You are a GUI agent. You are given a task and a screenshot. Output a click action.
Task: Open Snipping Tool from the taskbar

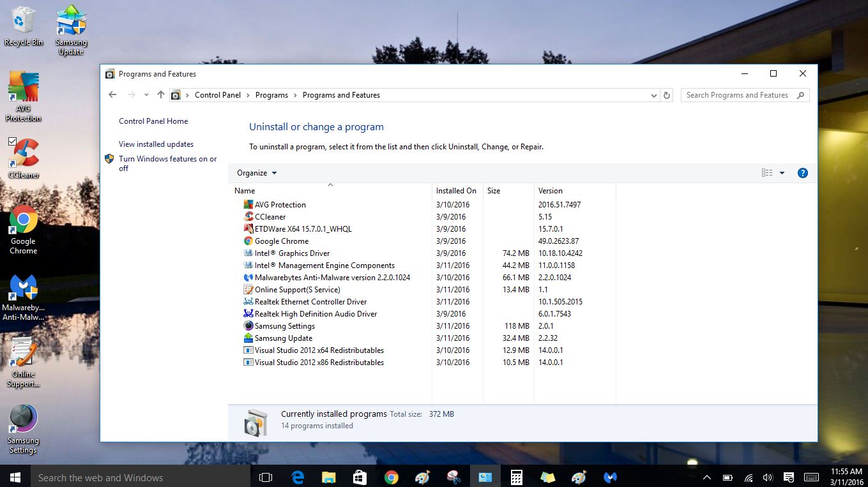[454, 477]
